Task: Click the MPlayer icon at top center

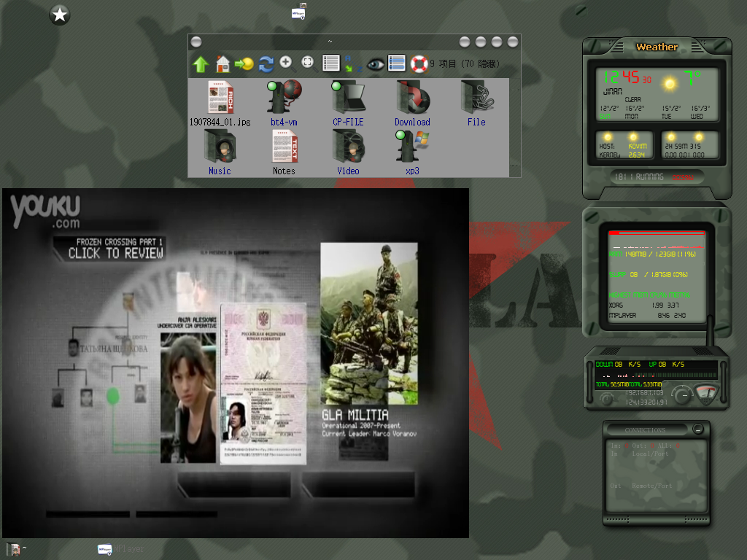Action: (298, 12)
